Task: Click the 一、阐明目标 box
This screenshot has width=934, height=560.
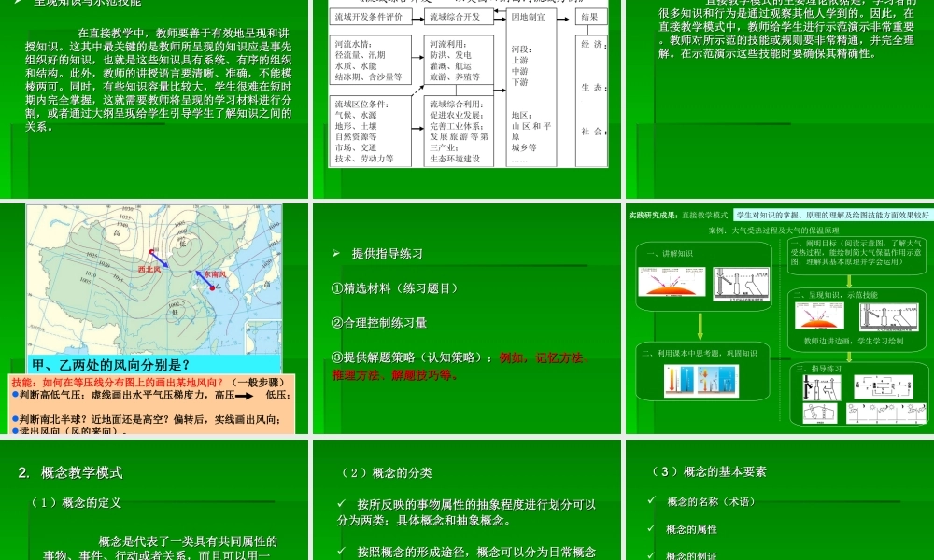Action: click(x=856, y=254)
